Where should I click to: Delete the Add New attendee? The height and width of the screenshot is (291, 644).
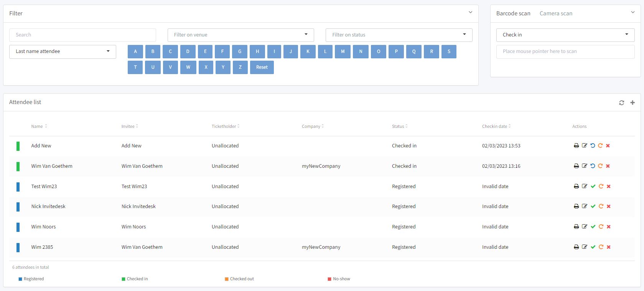point(608,146)
